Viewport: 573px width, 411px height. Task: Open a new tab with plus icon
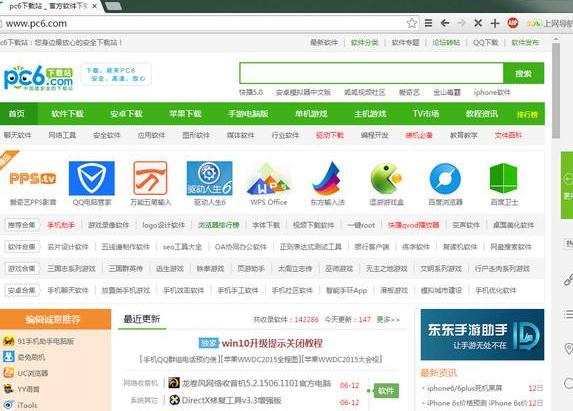pyautogui.click(x=495, y=23)
